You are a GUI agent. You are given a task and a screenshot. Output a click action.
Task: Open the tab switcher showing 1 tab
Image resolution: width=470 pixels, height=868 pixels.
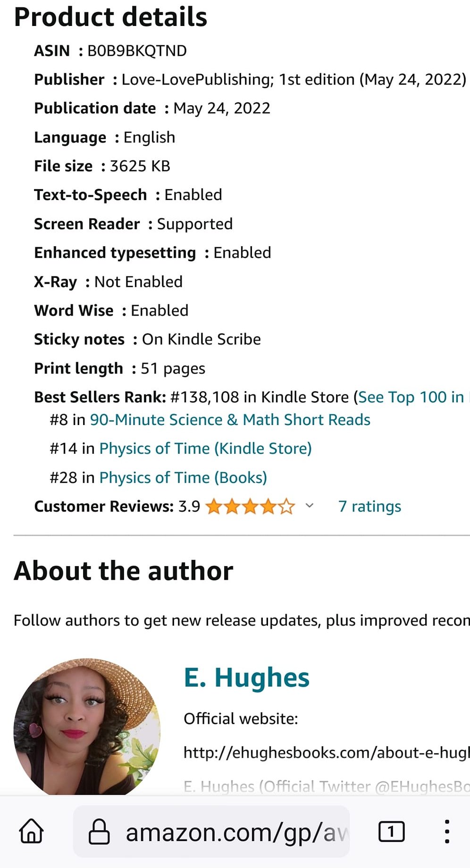391,831
